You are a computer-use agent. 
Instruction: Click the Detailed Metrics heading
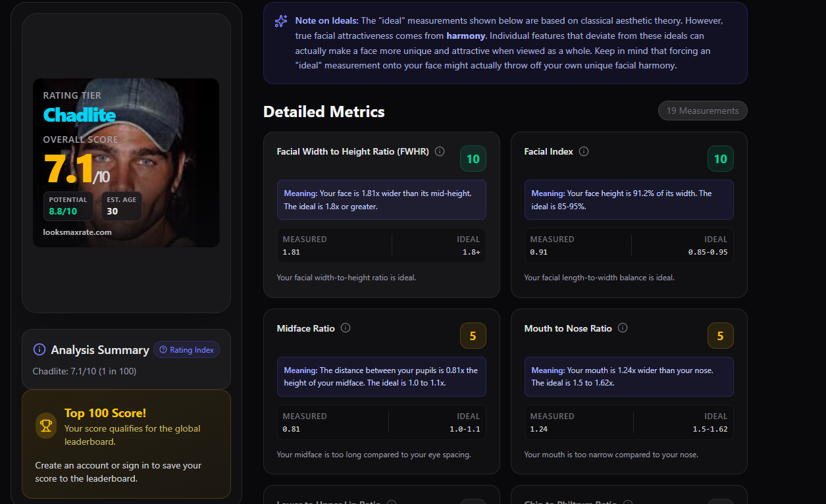pos(324,112)
